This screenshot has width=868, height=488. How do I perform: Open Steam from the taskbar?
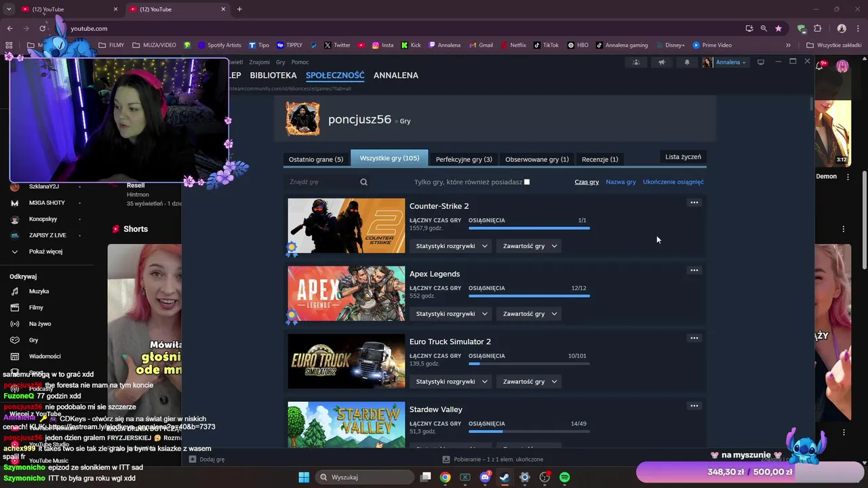505,477
